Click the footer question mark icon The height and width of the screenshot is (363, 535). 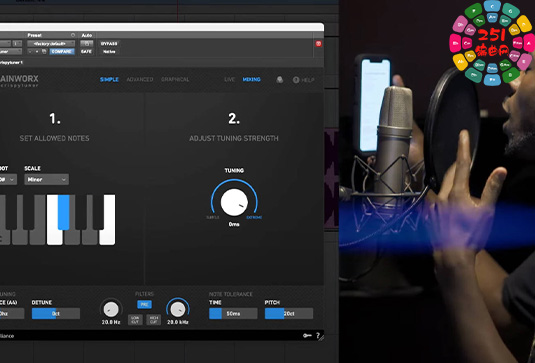point(318,336)
